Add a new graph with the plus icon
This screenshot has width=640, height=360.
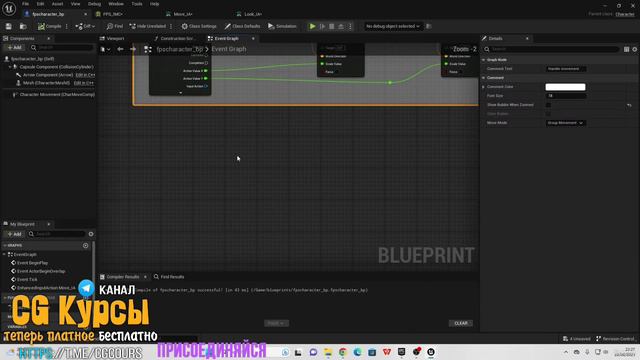point(85,246)
